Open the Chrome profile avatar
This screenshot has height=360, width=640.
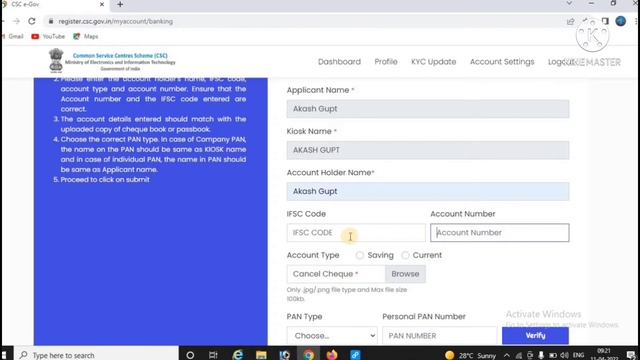[x=620, y=21]
